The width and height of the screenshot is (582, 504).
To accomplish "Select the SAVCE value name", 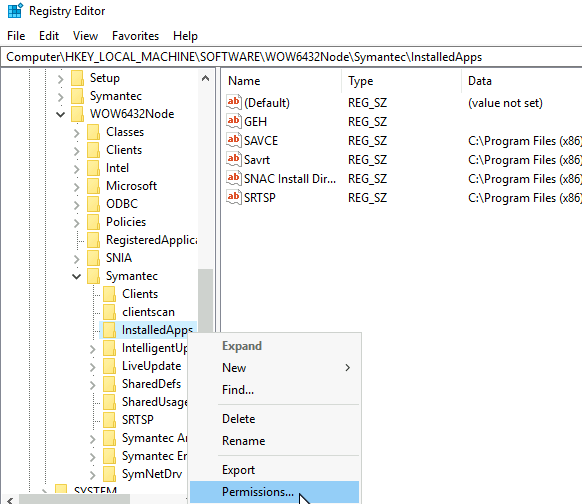I will (261, 141).
